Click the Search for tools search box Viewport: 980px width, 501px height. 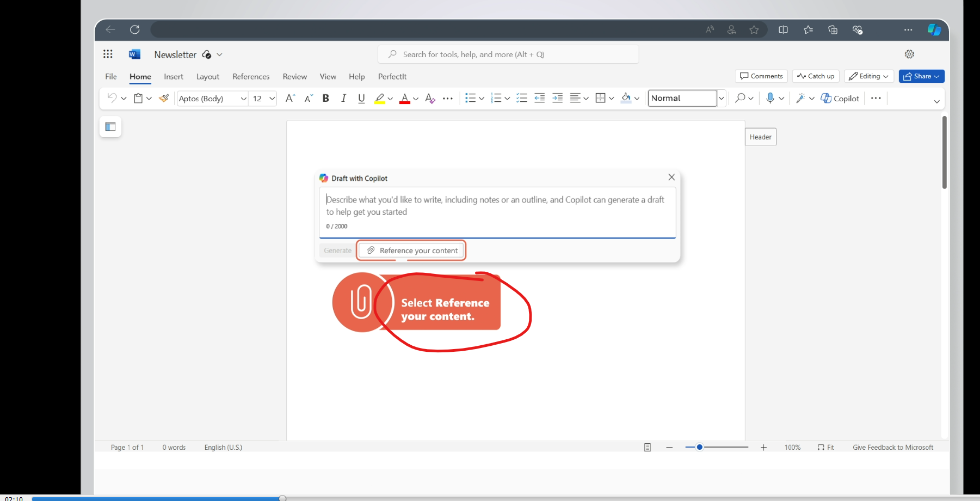pos(508,54)
